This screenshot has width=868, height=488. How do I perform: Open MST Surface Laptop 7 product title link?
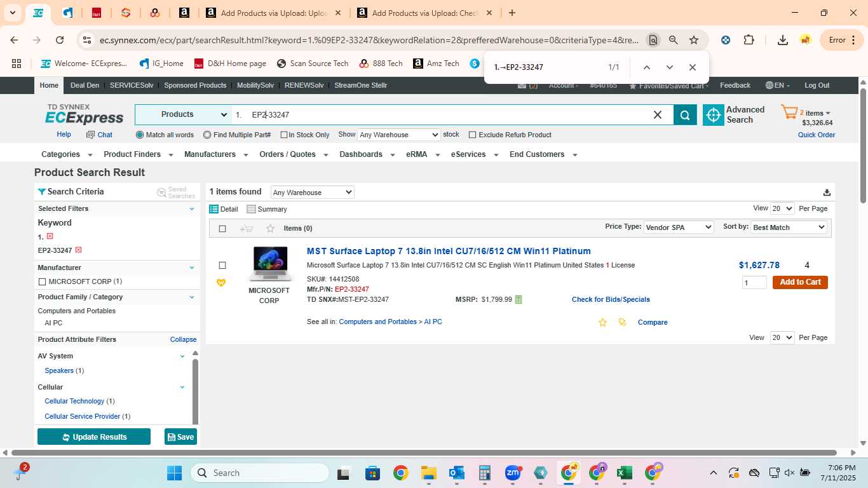point(449,251)
